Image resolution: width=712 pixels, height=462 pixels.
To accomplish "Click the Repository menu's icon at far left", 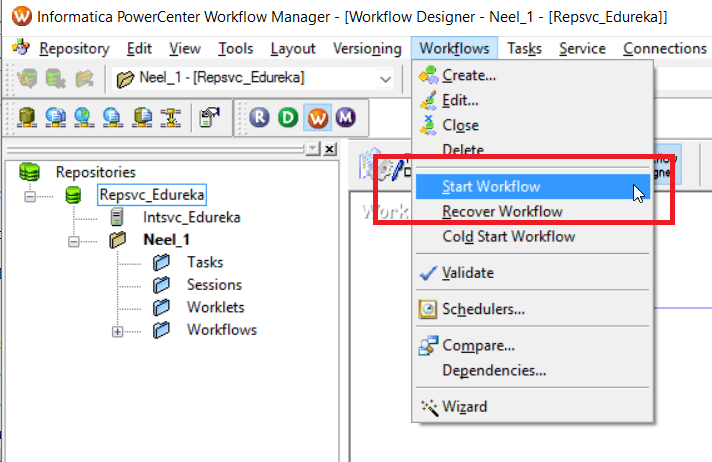I will click(x=20, y=47).
